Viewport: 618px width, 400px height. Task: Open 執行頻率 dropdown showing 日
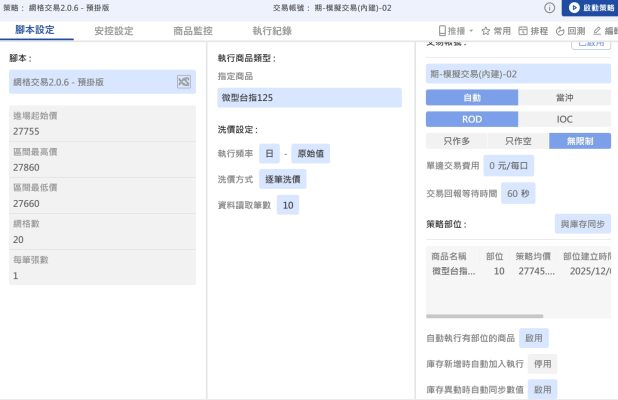[x=269, y=153]
